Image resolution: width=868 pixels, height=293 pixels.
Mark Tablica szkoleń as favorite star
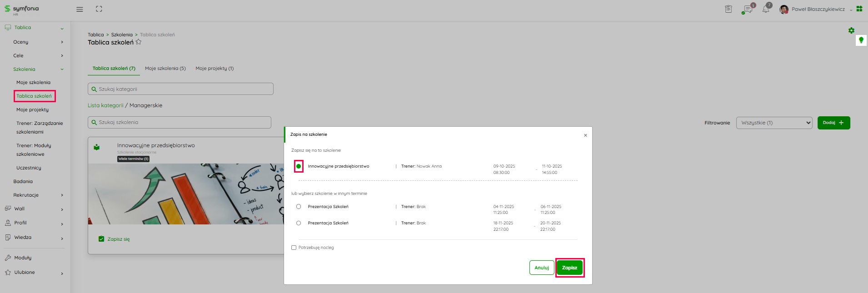[x=139, y=42]
